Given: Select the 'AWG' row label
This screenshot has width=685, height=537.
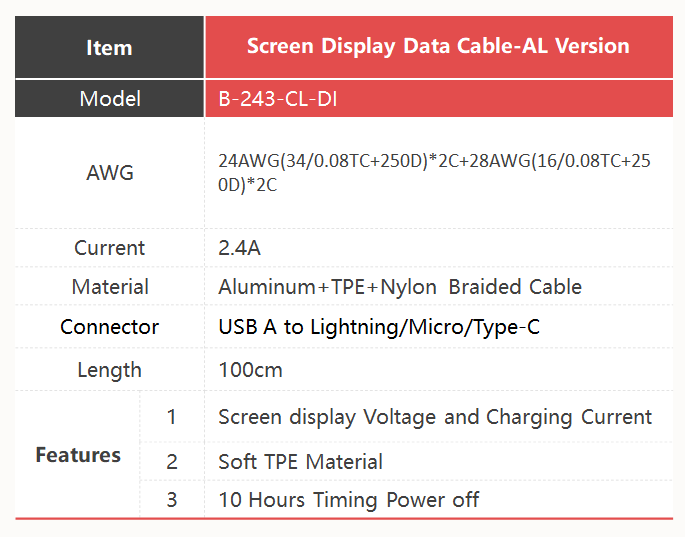Looking at the screenshot, I should (x=110, y=173).
